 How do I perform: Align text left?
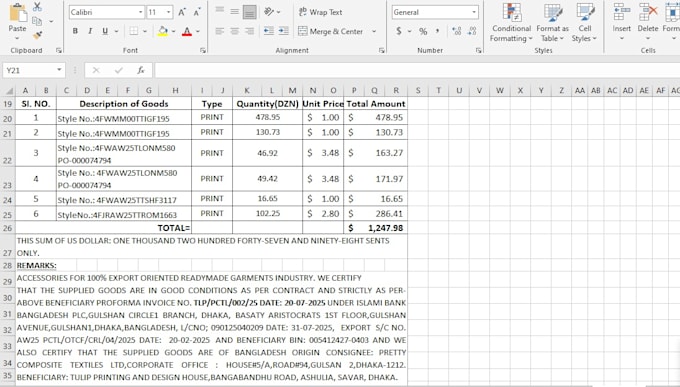220,31
